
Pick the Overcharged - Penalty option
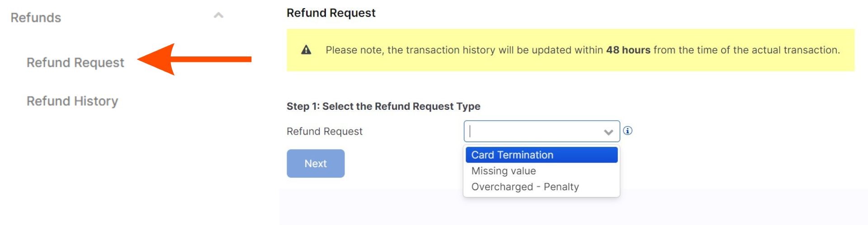[x=525, y=187]
